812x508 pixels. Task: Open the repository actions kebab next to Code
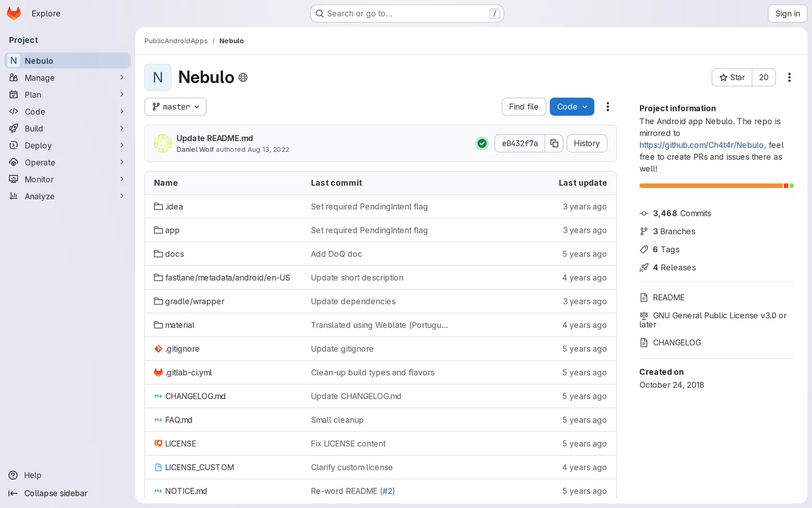point(608,107)
